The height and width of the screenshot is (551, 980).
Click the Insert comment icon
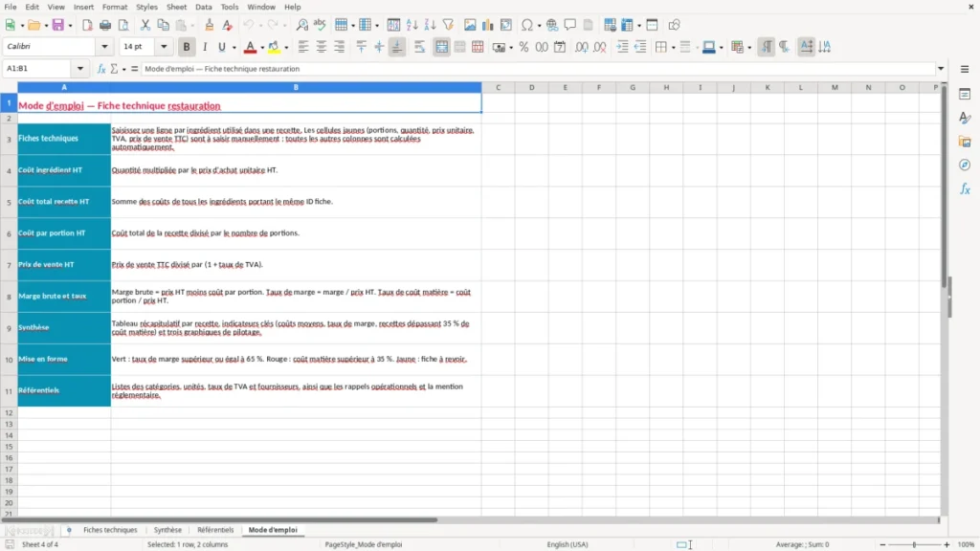click(570, 25)
